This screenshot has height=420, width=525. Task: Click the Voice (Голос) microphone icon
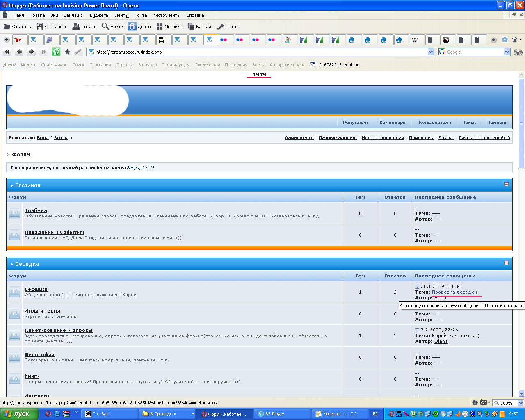(x=220, y=27)
